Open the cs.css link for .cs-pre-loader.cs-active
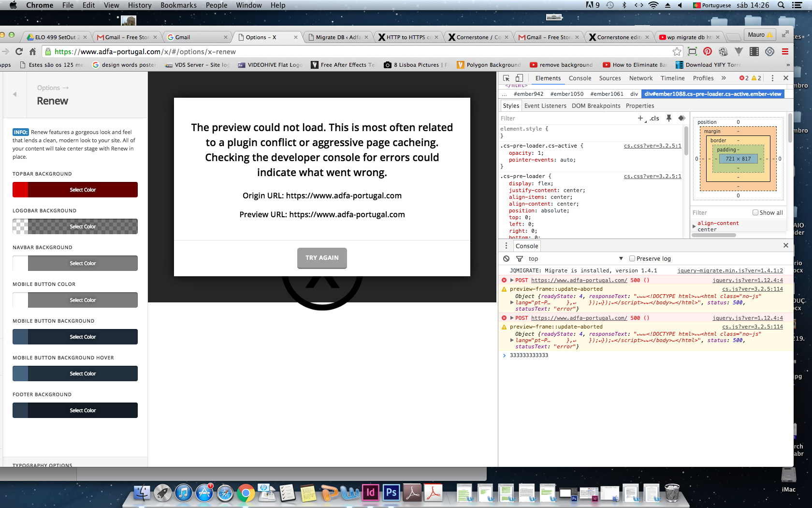 [x=652, y=146]
